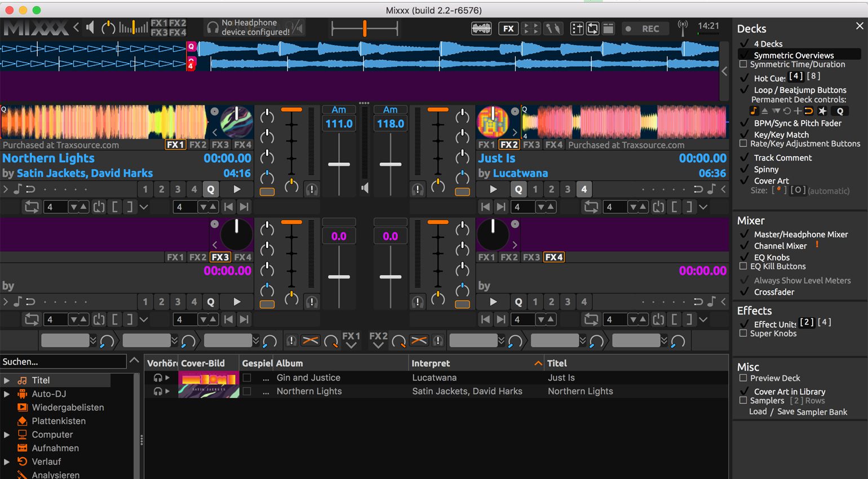Viewport: 868px width, 479px height.
Task: Expand the FX1 unit chevron
Action: 351,345
